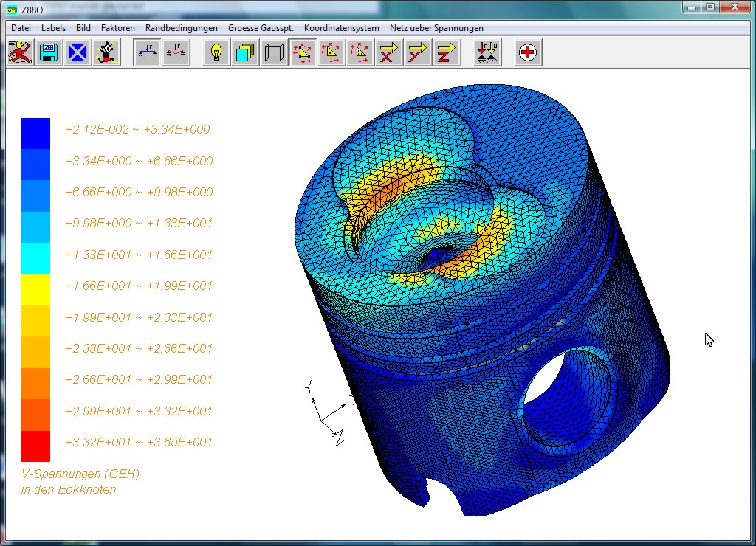The height and width of the screenshot is (546, 756).
Task: Expand the Koordinatensystem menu
Action: [341, 28]
